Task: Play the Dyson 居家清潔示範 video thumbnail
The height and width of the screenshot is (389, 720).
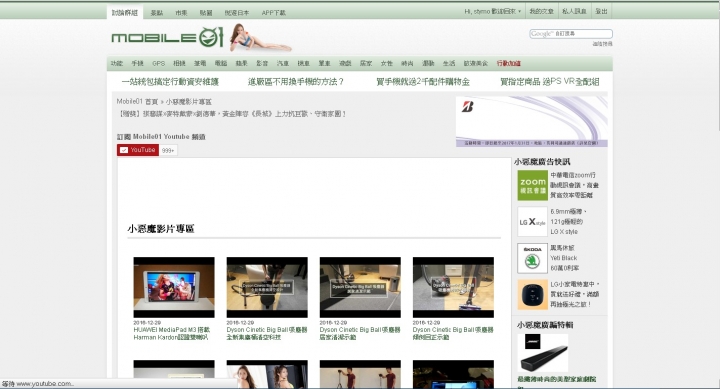Action: (x=360, y=287)
